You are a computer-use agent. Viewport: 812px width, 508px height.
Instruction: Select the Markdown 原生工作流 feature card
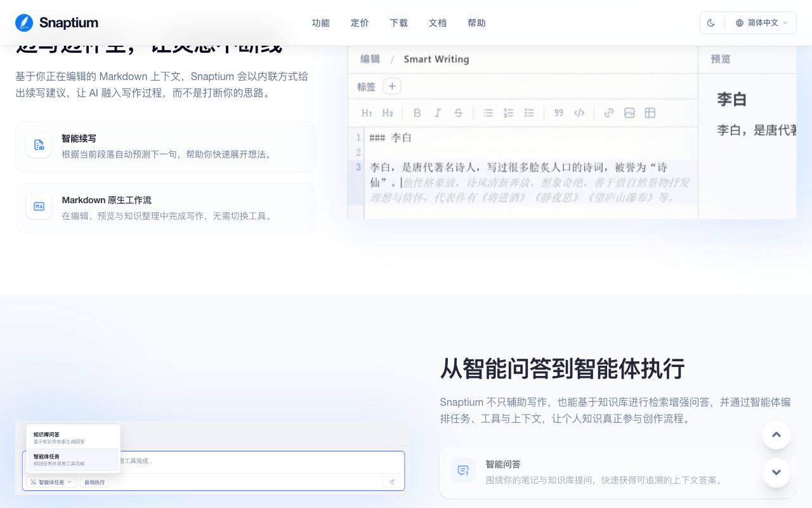166,208
